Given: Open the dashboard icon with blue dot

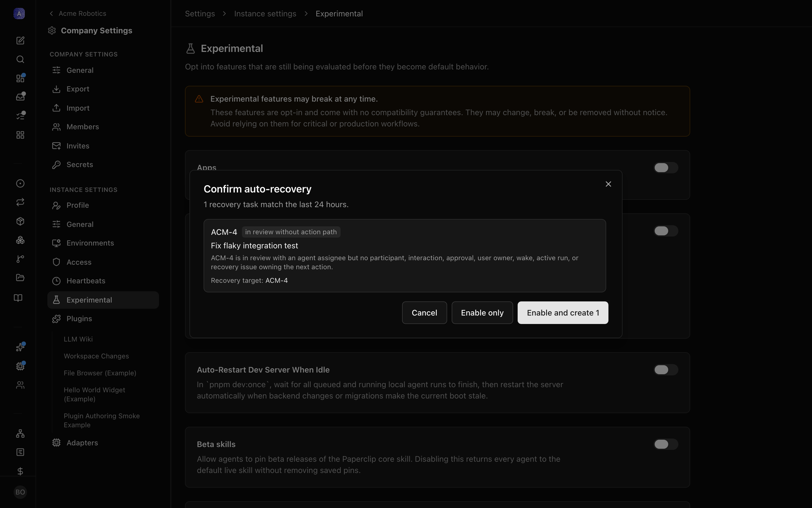Looking at the screenshot, I should 20,78.
